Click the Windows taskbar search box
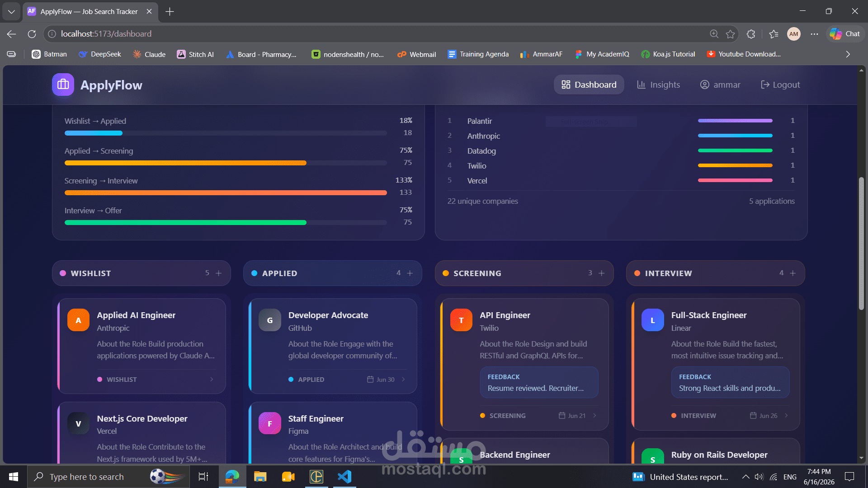The height and width of the screenshot is (488, 868). tap(108, 477)
